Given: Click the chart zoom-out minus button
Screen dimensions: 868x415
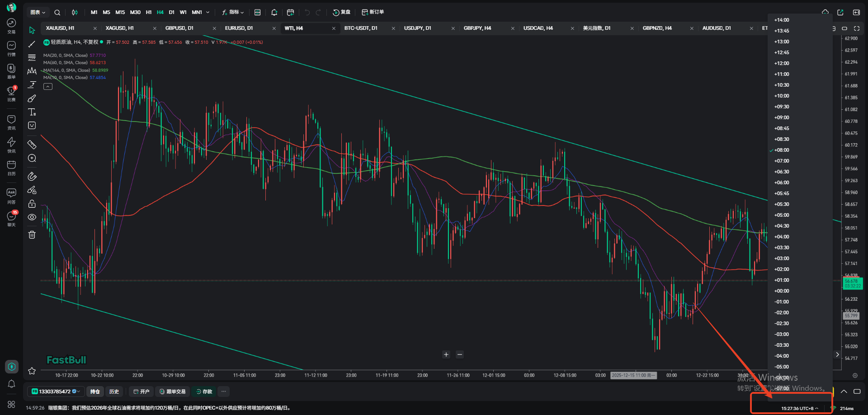Looking at the screenshot, I should (460, 354).
